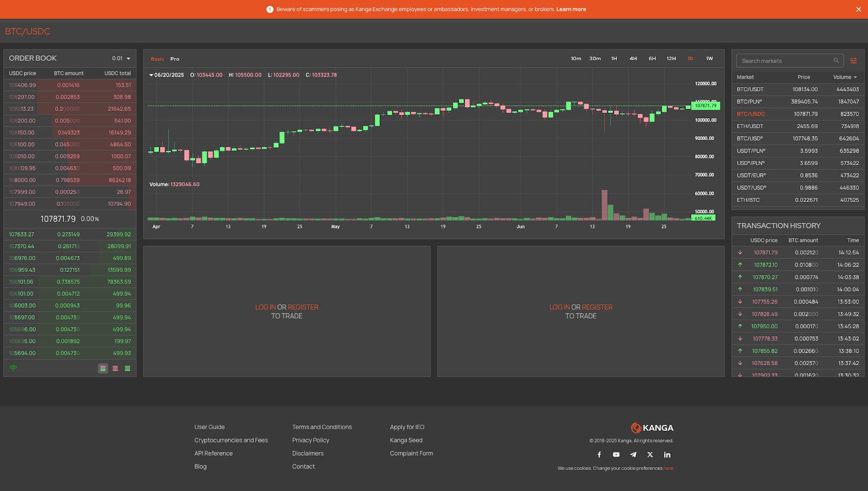This screenshot has height=491, width=868.
Task: Select the USDT/PLN° market row
Action: 797,151
